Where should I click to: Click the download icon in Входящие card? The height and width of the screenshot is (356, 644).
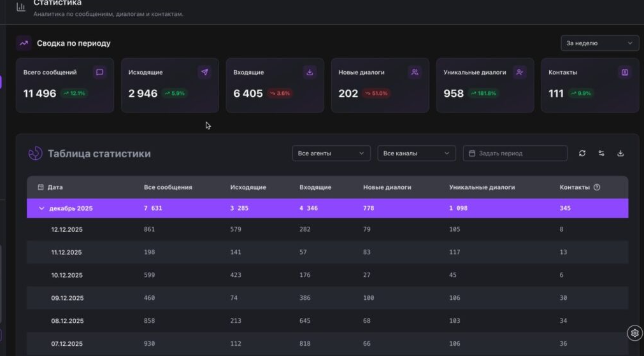pos(310,73)
